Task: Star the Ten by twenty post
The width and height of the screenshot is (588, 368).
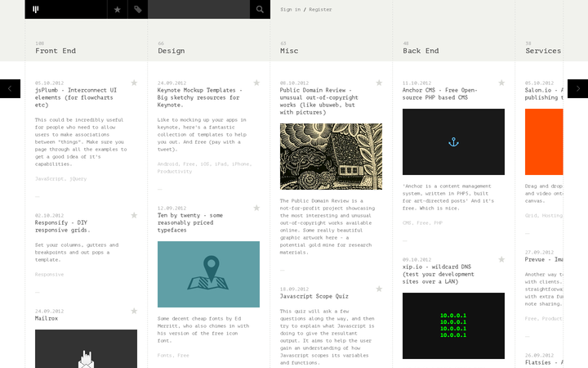Action: click(256, 208)
